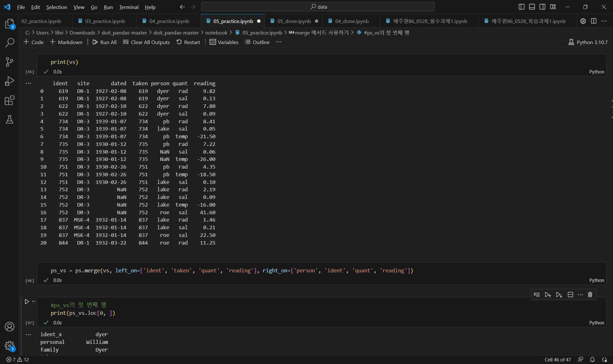The image size is (613, 364).
Task: Open the Explorer view in activity bar
Action: pos(10,24)
